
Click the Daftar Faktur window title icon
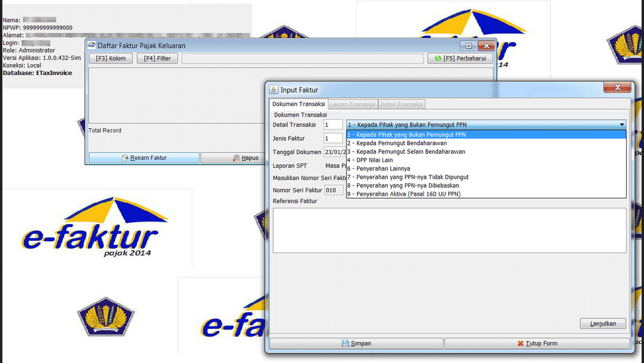click(91, 45)
